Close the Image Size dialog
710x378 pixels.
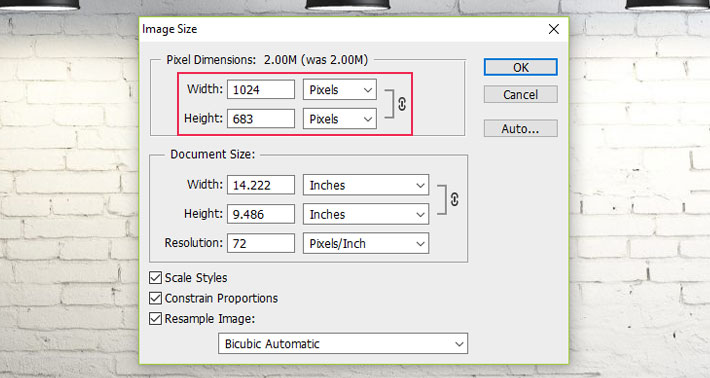coord(553,29)
